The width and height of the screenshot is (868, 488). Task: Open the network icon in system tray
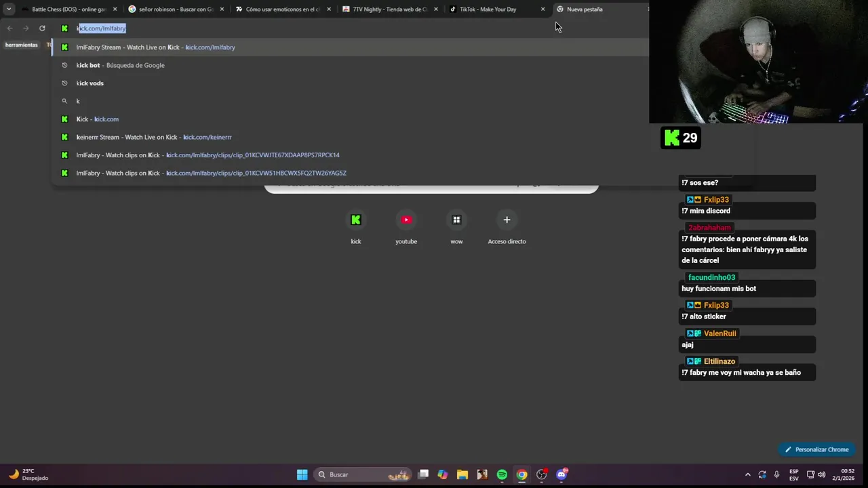click(810, 474)
